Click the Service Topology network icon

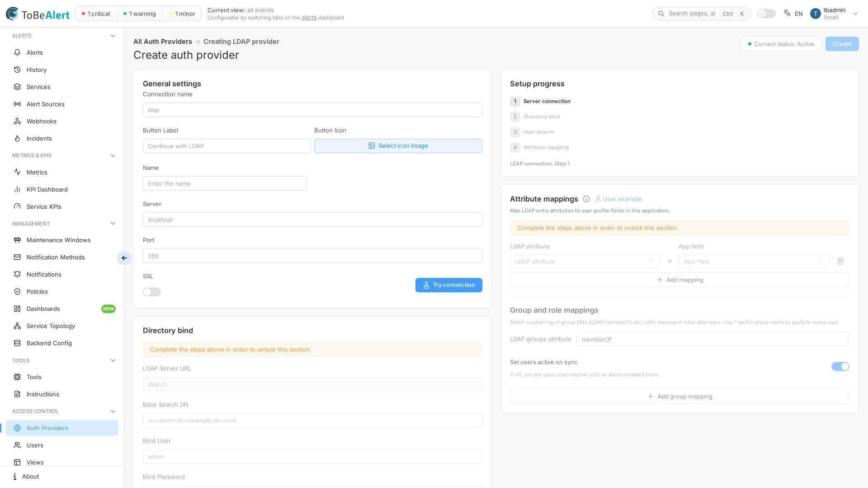coord(17,326)
